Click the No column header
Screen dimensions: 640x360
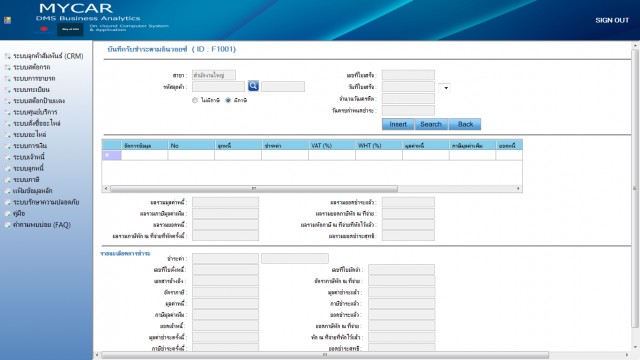tap(191, 145)
